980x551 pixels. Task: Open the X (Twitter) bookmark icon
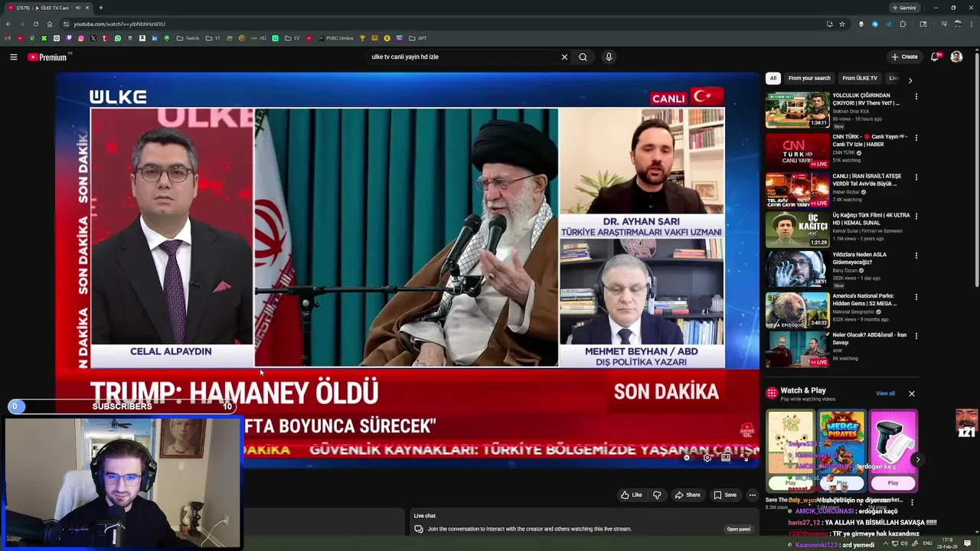pos(93,38)
